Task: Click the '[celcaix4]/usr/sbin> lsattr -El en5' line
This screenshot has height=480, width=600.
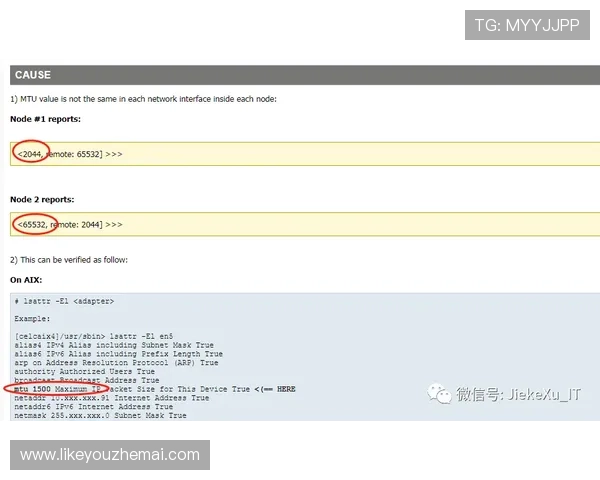Action: pos(94,336)
